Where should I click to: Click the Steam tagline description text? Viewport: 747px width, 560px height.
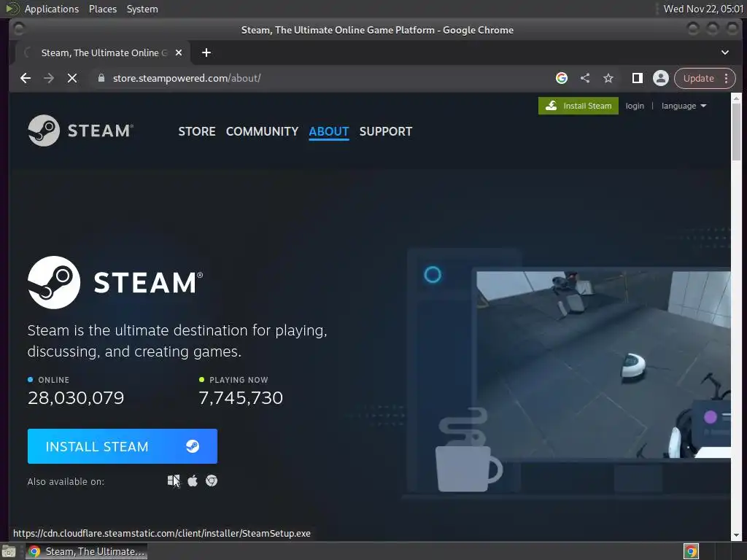[177, 341]
